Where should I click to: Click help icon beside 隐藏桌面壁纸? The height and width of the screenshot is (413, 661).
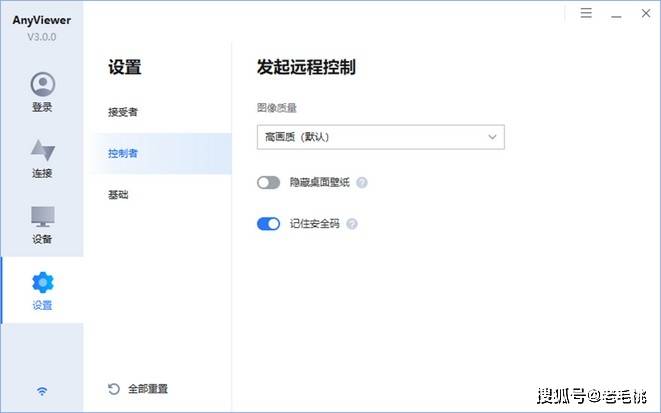[362, 183]
